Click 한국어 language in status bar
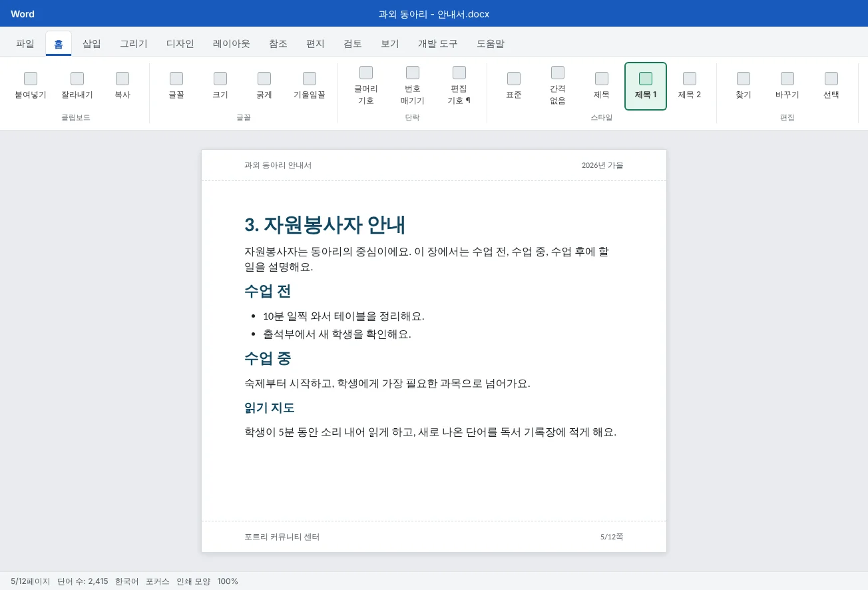 pos(127,581)
